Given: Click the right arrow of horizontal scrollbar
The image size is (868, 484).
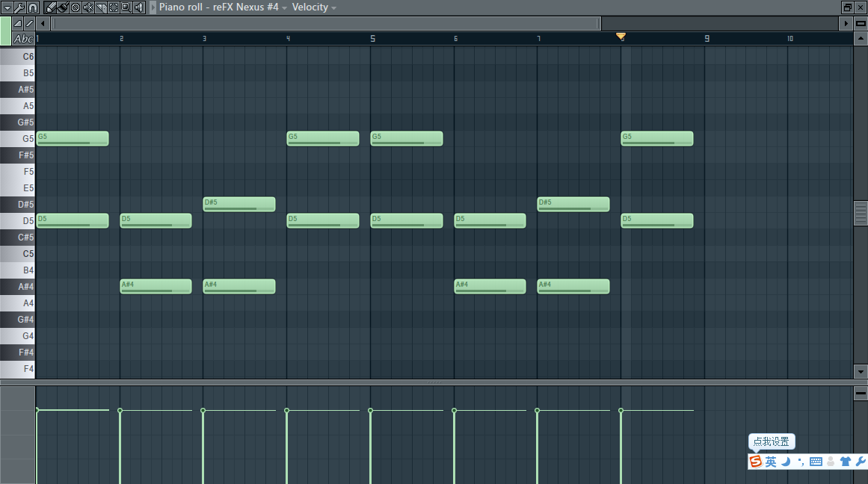Looking at the screenshot, I should [x=846, y=23].
